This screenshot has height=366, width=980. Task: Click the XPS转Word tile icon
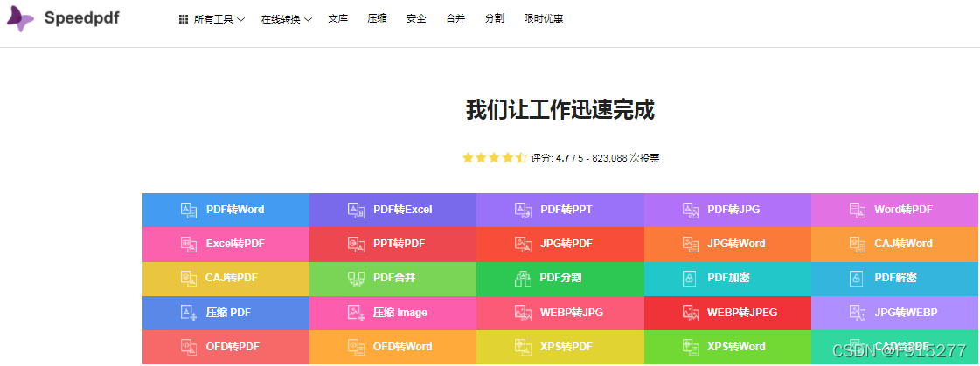(x=691, y=346)
